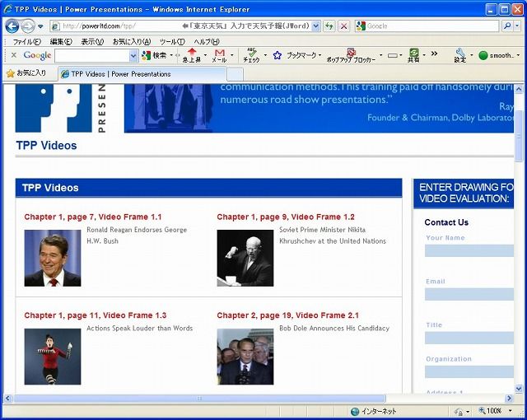Click the vertical scrollbar down arrow
The height and width of the screenshot is (420, 527).
coord(519,389)
